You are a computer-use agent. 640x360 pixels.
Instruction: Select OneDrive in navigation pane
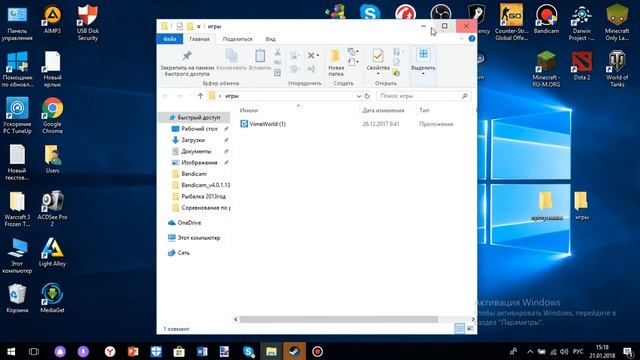click(x=184, y=223)
